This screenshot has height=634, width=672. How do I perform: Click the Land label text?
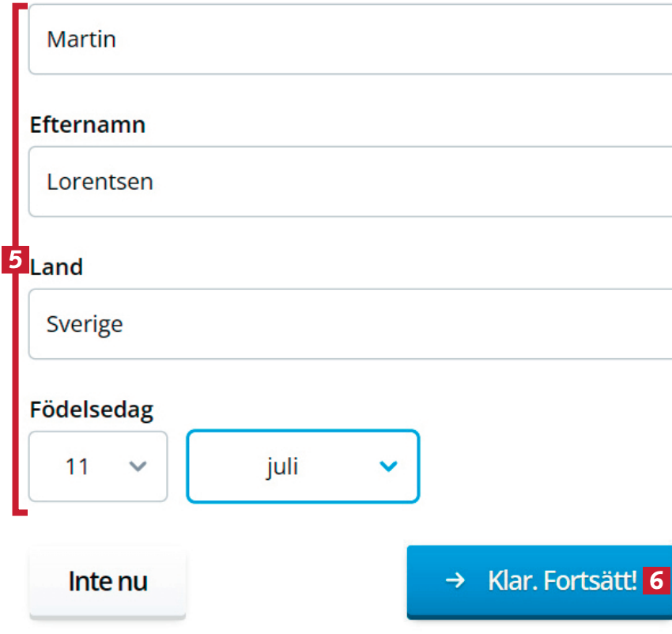tap(57, 267)
